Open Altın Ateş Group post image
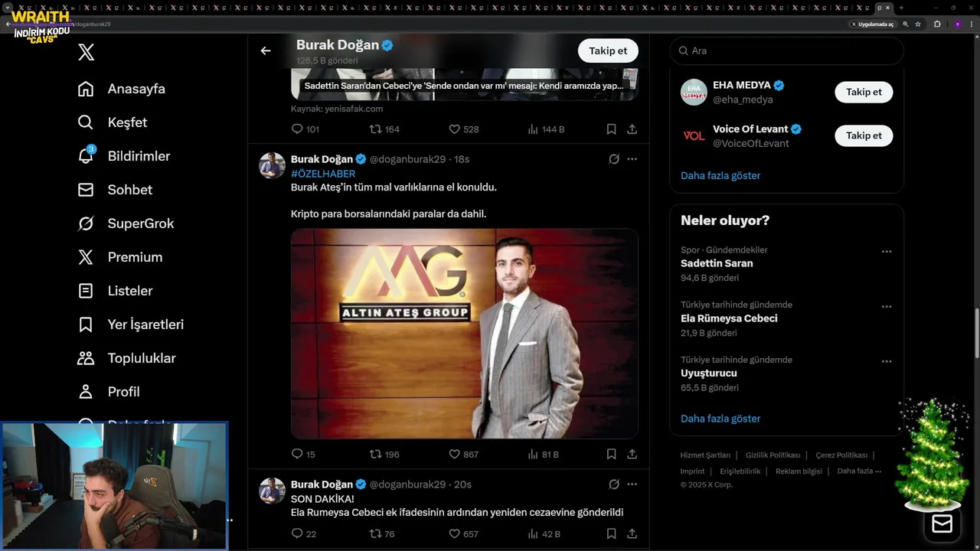This screenshot has width=980, height=551. [x=465, y=334]
